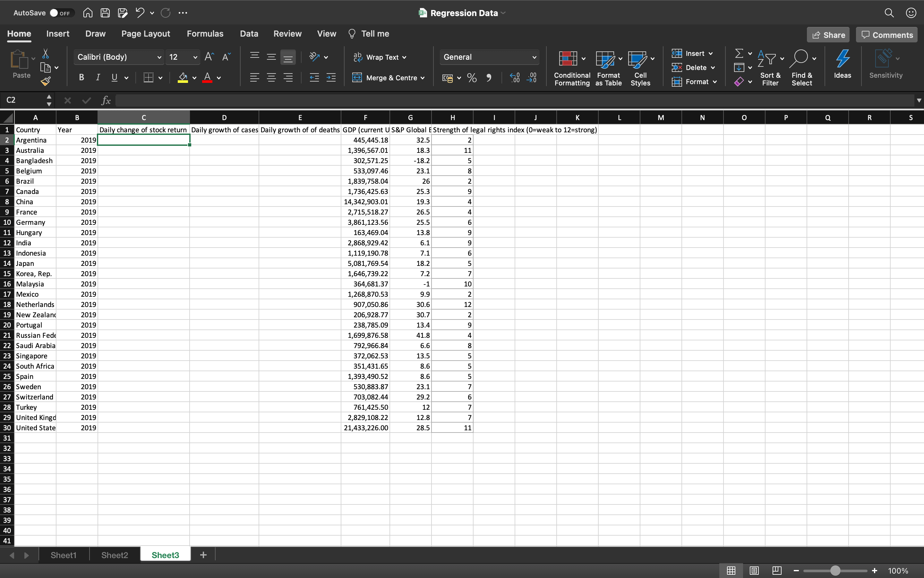Click the Redo icon

coord(165,13)
